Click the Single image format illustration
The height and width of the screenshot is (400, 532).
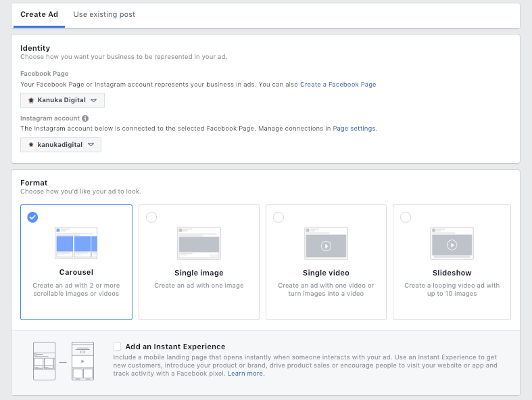(199, 244)
